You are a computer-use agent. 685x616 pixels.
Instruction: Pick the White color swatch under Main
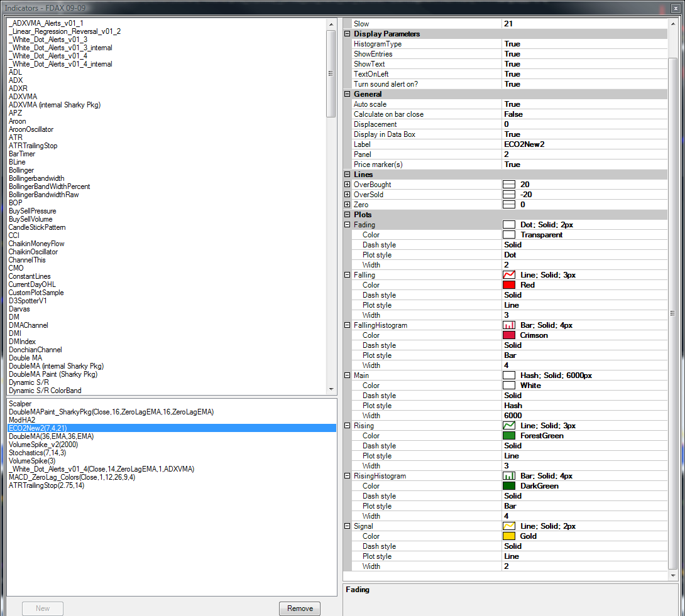point(508,386)
